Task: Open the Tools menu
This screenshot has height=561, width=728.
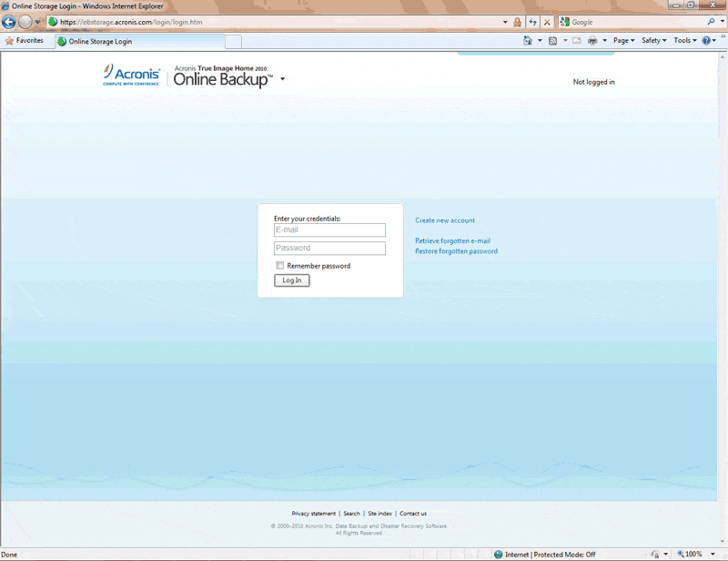Action: (685, 41)
